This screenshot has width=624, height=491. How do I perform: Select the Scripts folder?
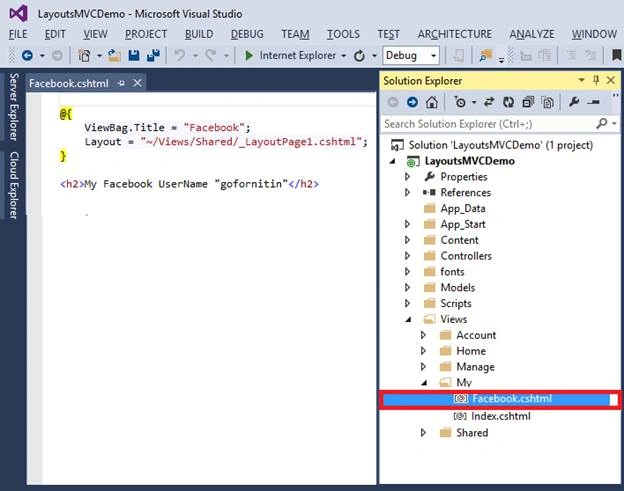pos(455,304)
